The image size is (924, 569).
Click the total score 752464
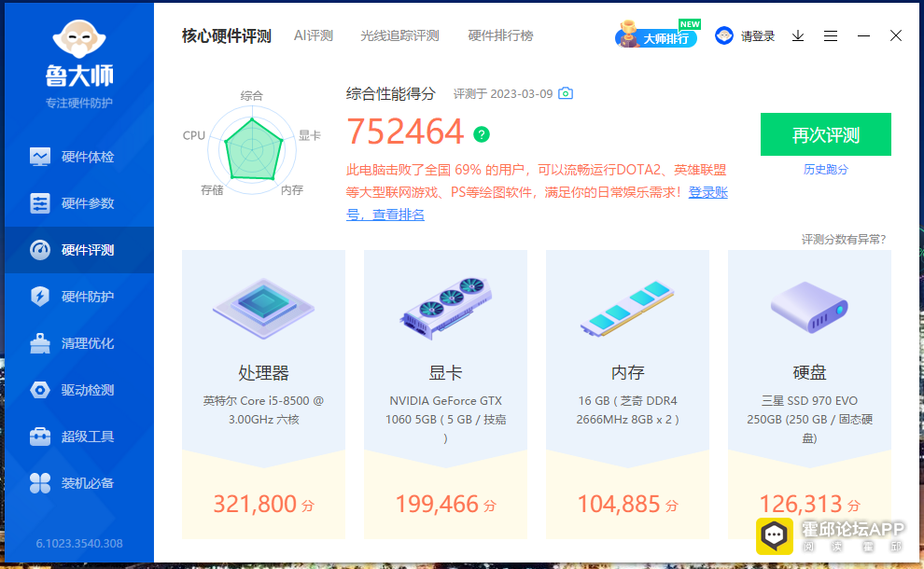click(x=405, y=132)
